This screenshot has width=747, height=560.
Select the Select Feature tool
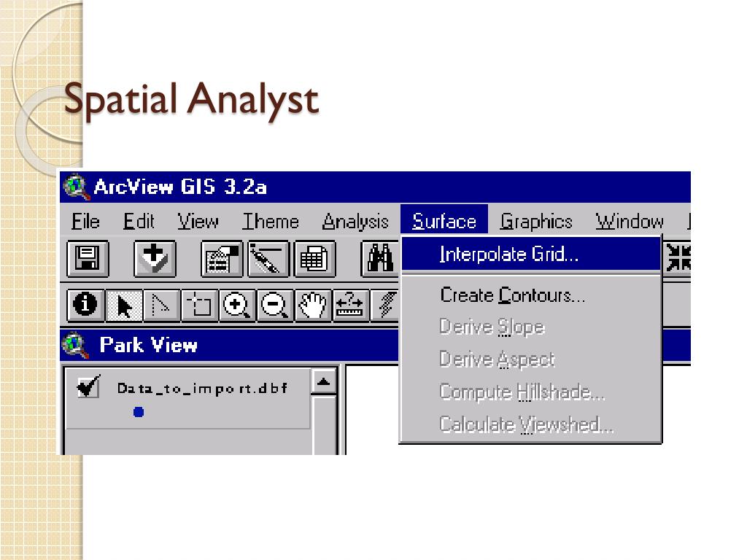tap(199, 304)
